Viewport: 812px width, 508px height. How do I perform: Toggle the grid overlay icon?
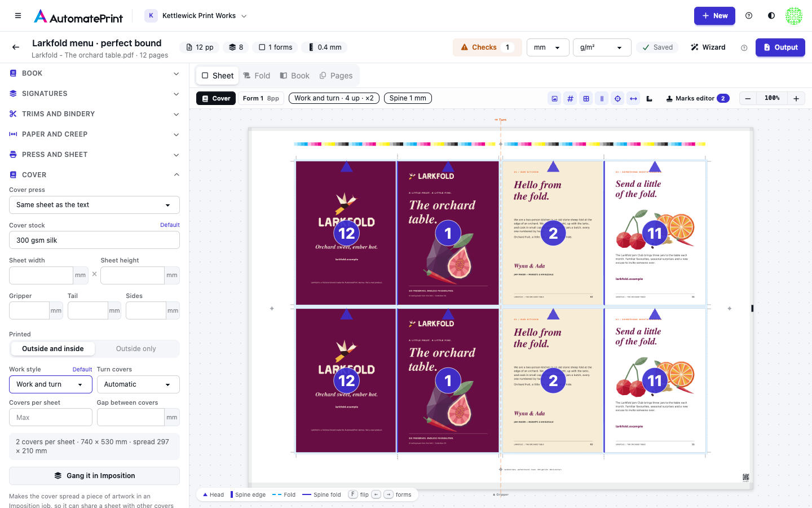coord(586,99)
